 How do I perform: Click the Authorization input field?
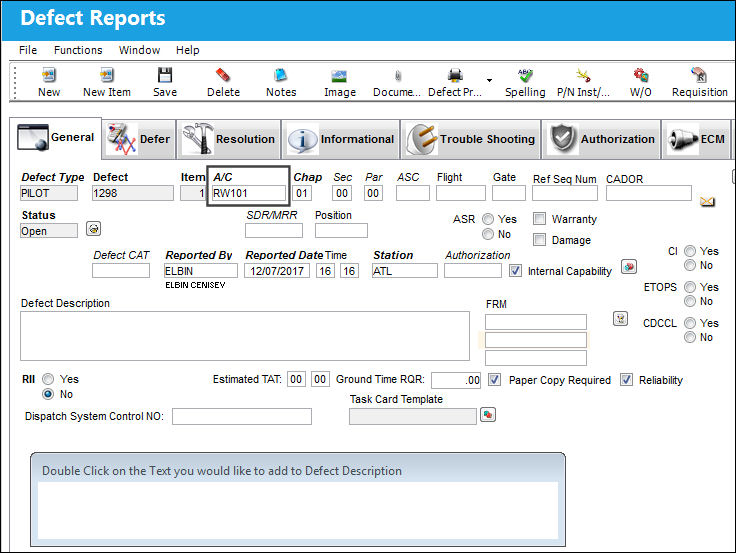[473, 271]
